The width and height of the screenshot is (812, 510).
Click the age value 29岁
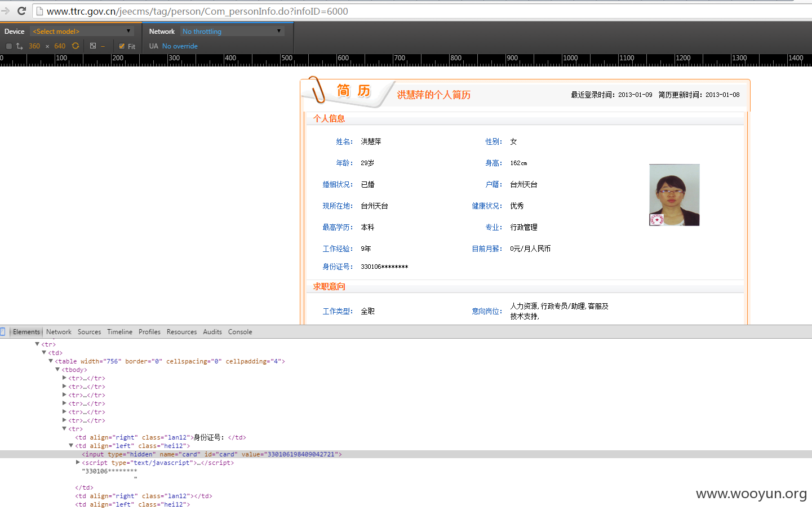click(367, 163)
